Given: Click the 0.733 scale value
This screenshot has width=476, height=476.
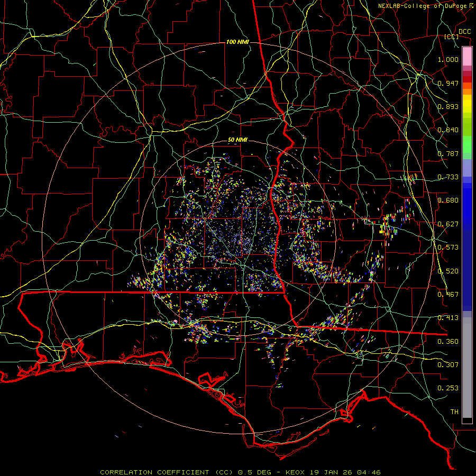Looking at the screenshot, I should point(448,177).
